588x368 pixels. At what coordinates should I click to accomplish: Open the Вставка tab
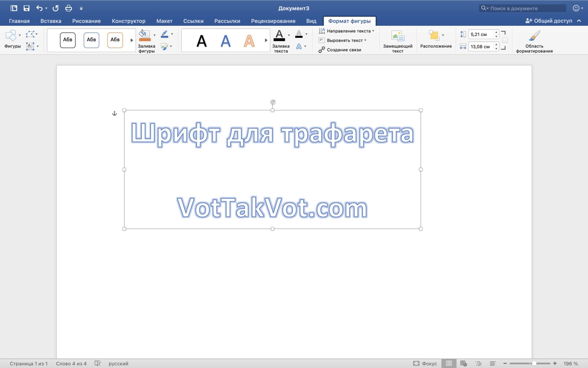pyautogui.click(x=51, y=21)
